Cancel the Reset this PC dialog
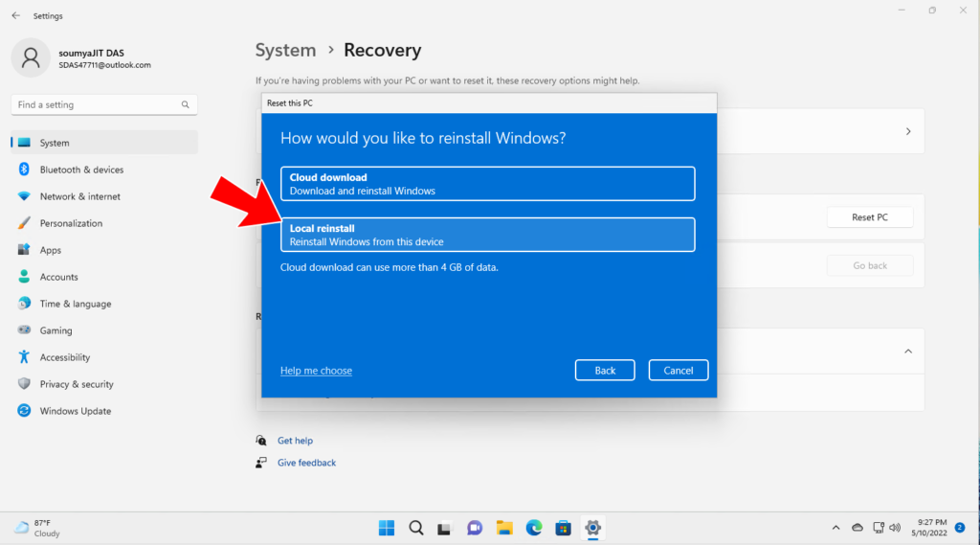Screen dimensions: 980x545 pyautogui.click(x=679, y=370)
